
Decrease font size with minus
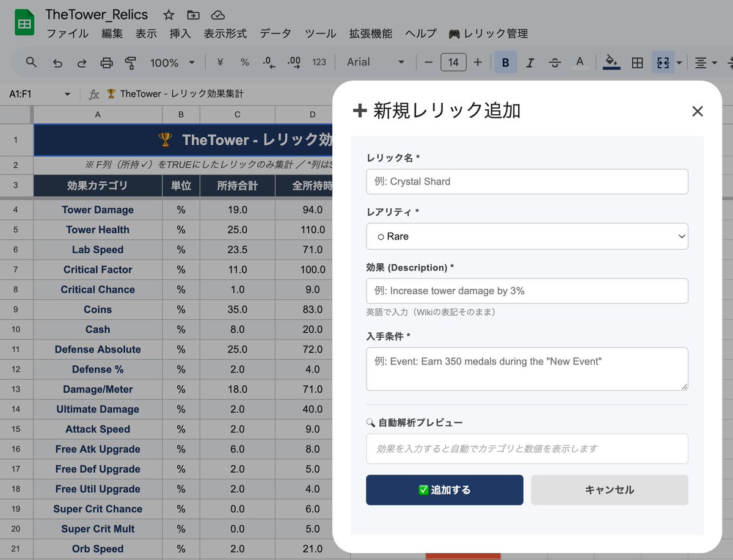click(x=428, y=62)
